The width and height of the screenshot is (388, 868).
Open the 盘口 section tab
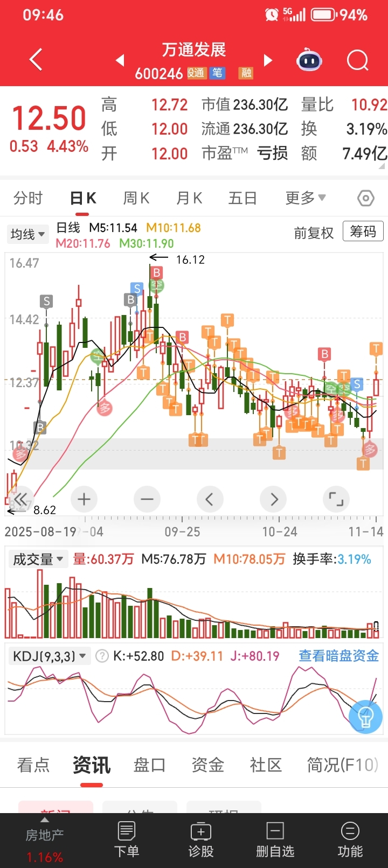click(x=149, y=765)
